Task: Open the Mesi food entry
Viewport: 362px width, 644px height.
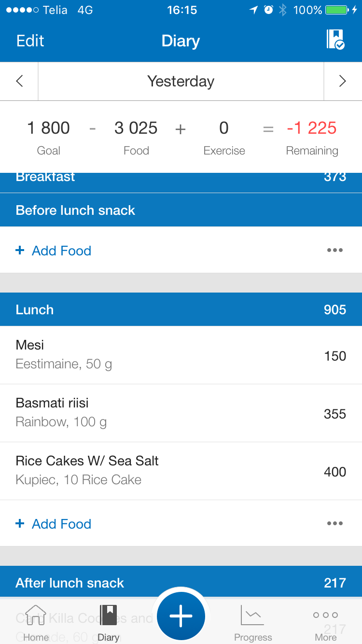Action: click(x=181, y=355)
